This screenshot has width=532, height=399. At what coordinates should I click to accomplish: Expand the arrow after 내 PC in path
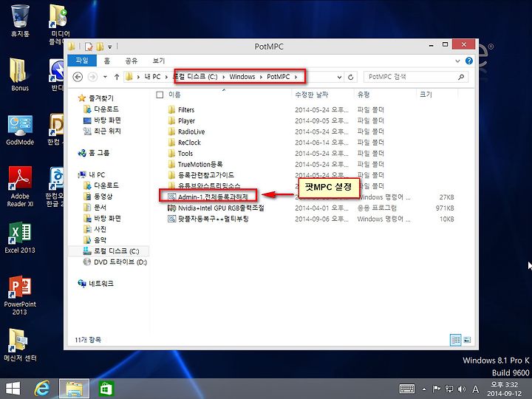[x=166, y=77]
